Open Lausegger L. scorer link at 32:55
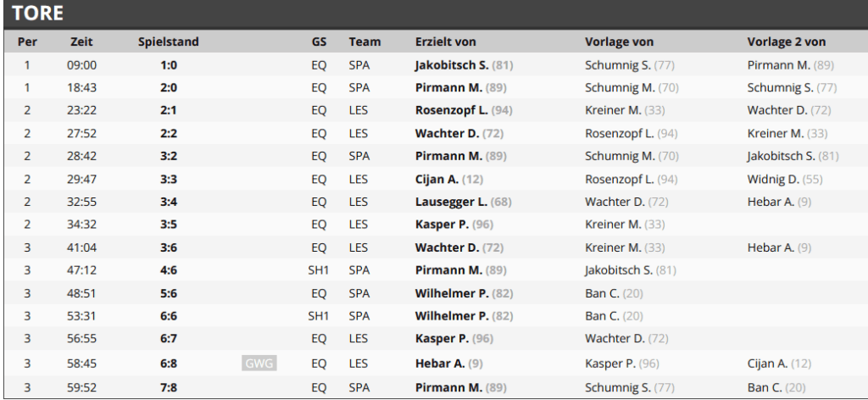 point(451,202)
